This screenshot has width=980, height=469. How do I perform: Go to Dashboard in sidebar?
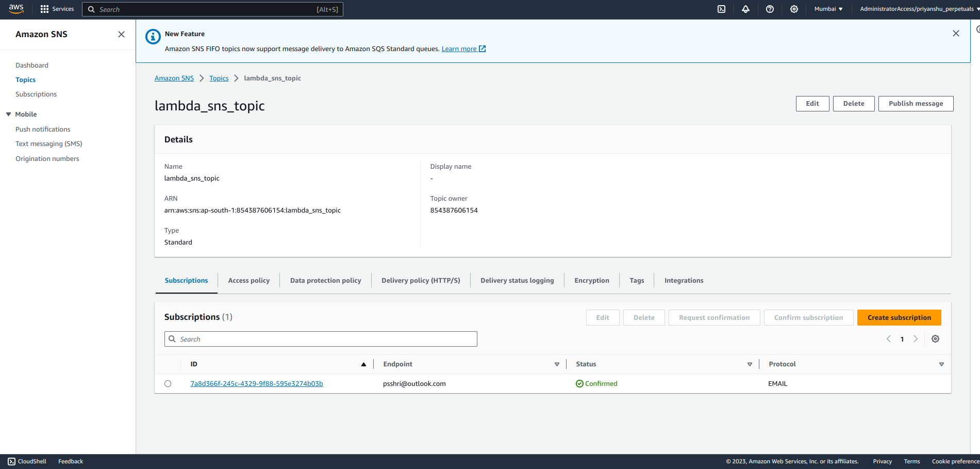32,65
